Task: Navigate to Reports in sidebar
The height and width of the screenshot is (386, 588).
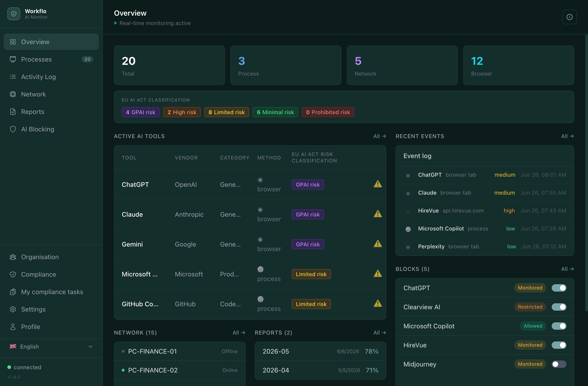Action: click(x=51, y=112)
